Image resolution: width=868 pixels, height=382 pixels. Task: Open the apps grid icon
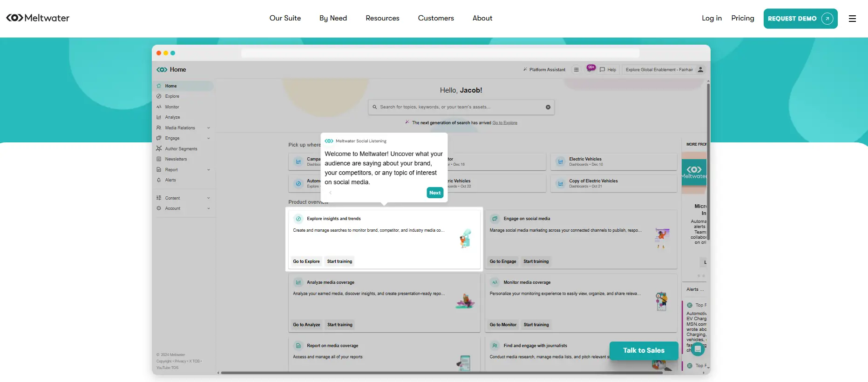point(576,70)
